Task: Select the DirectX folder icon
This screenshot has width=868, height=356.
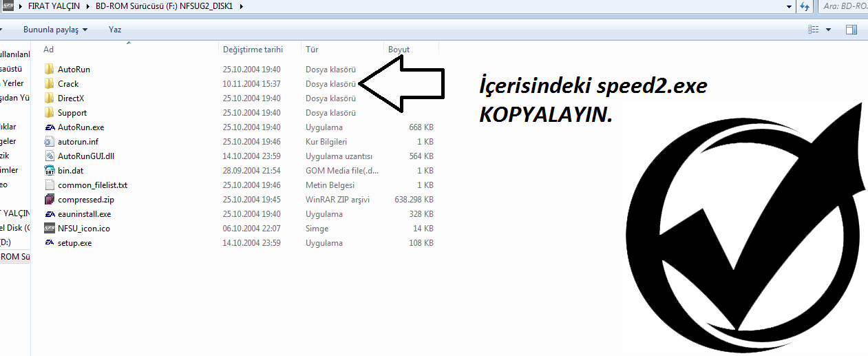Action: pyautogui.click(x=49, y=98)
